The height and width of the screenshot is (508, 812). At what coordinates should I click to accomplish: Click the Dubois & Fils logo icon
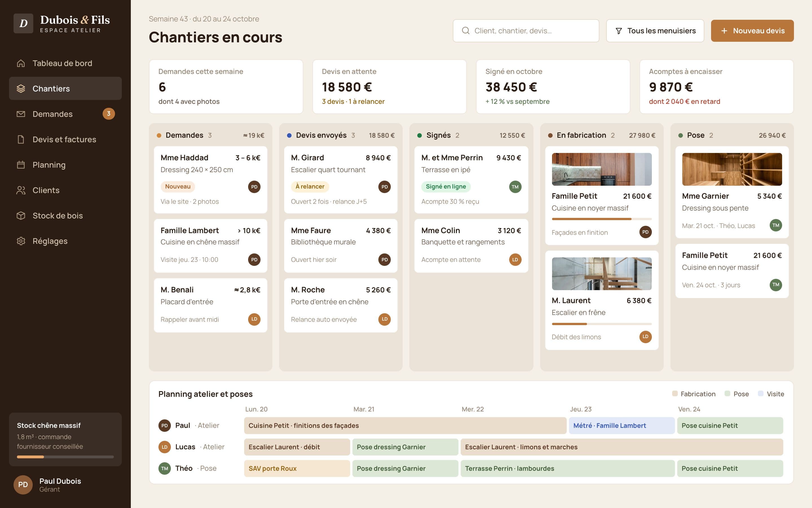pos(23,23)
